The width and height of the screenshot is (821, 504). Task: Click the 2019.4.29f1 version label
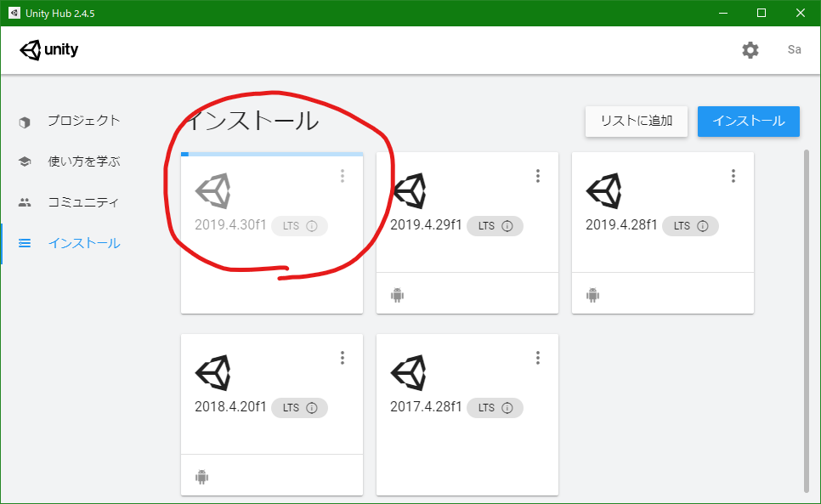[x=426, y=225]
